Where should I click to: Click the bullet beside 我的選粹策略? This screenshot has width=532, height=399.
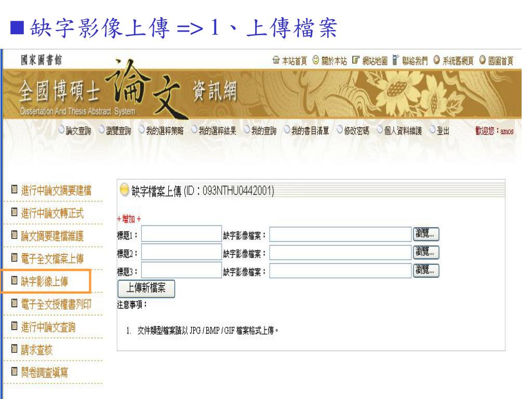coord(141,129)
